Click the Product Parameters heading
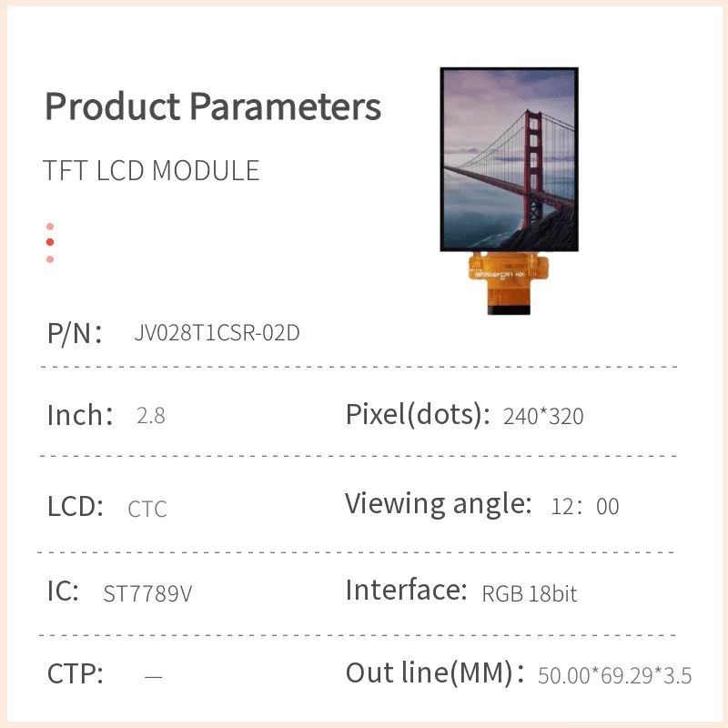Screen dimensions: 728x728 tap(213, 106)
